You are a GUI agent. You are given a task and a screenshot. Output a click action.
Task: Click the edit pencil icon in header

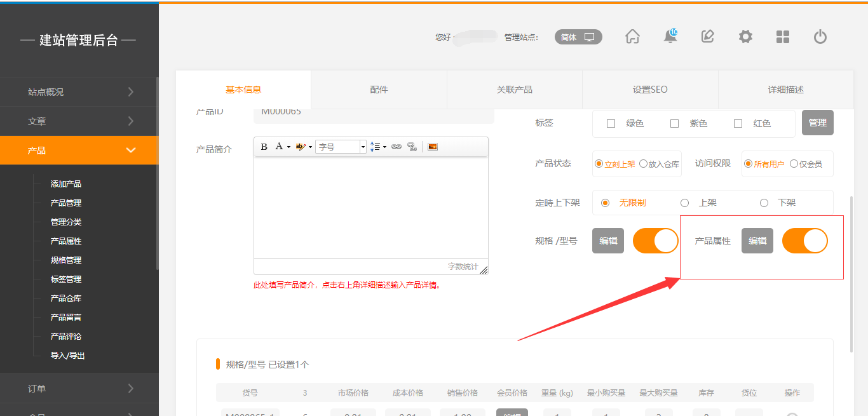[x=707, y=37]
